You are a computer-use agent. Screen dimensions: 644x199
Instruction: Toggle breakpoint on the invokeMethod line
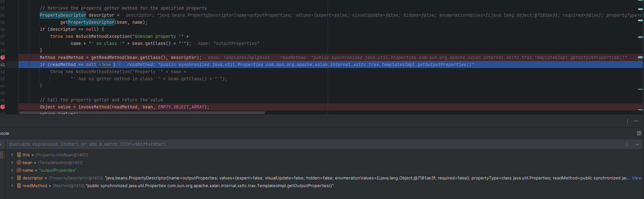3,107
